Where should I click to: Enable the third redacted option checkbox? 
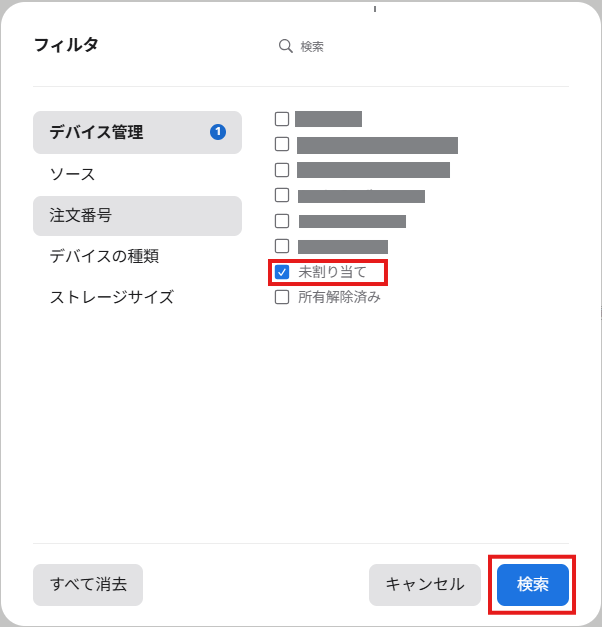282,170
